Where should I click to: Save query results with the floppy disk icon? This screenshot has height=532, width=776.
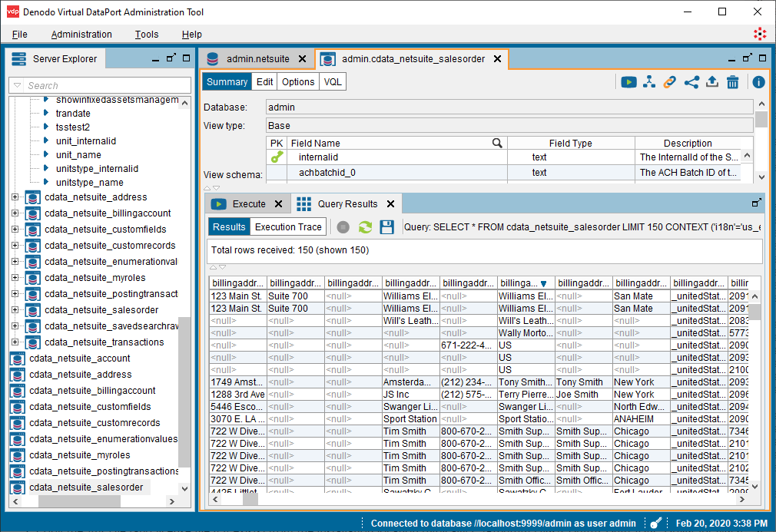coord(387,227)
